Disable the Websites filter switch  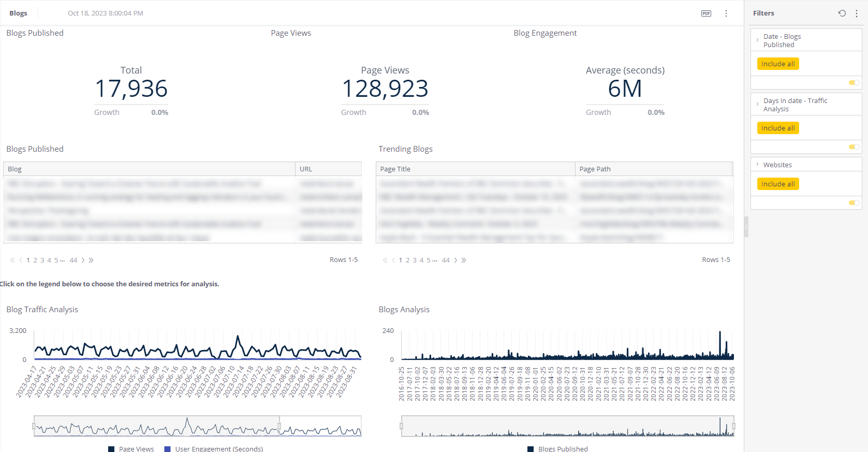point(854,203)
